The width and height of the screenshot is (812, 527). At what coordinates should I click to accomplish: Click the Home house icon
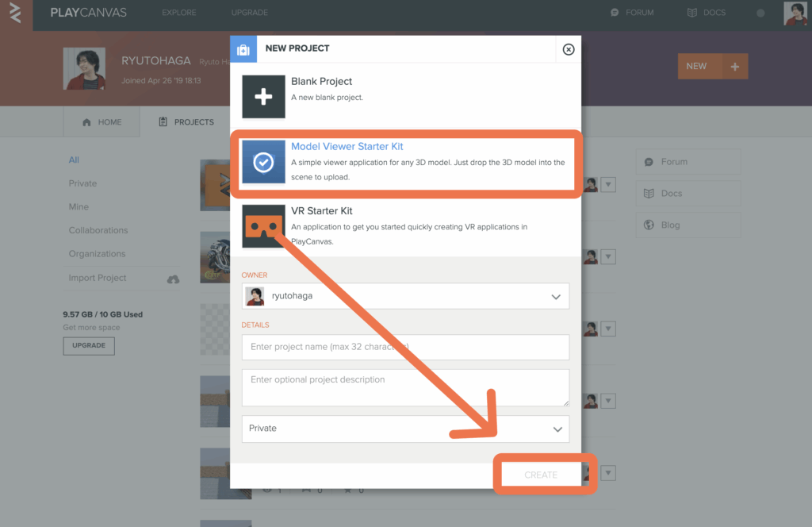[x=86, y=122]
